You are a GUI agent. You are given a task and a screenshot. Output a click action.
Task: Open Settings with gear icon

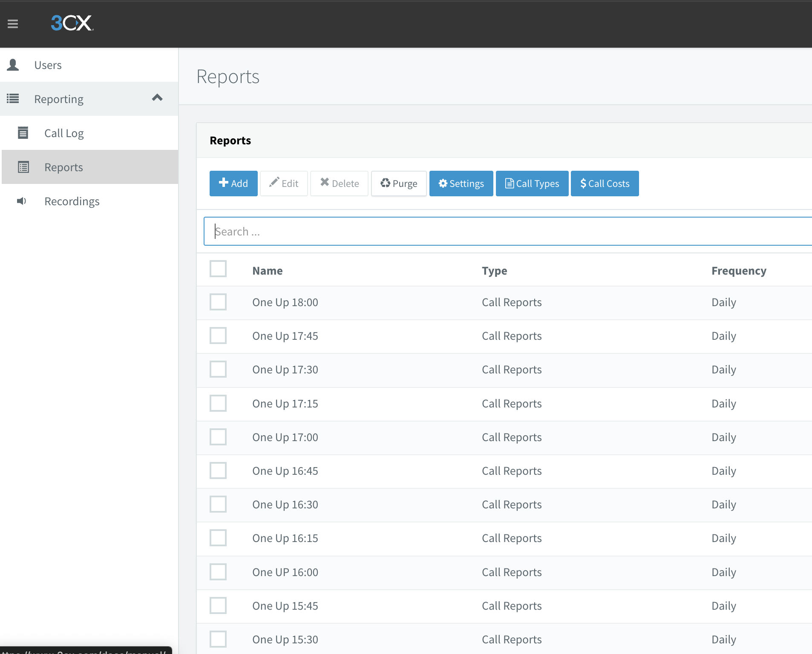coord(461,184)
